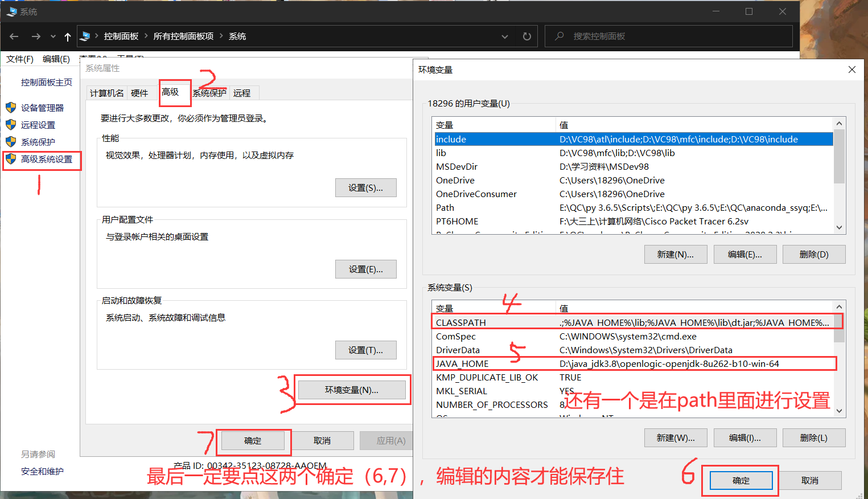Click 删除(L) for system variables
Viewport: 868px width, 499px height.
814,437
